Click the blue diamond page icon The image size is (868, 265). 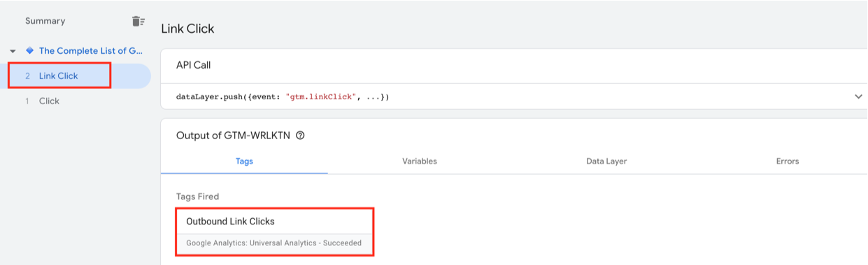(29, 50)
